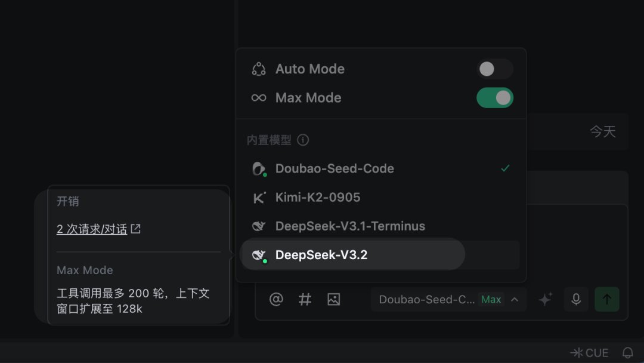Click the notification bell icon
The image size is (644, 363).
627,353
